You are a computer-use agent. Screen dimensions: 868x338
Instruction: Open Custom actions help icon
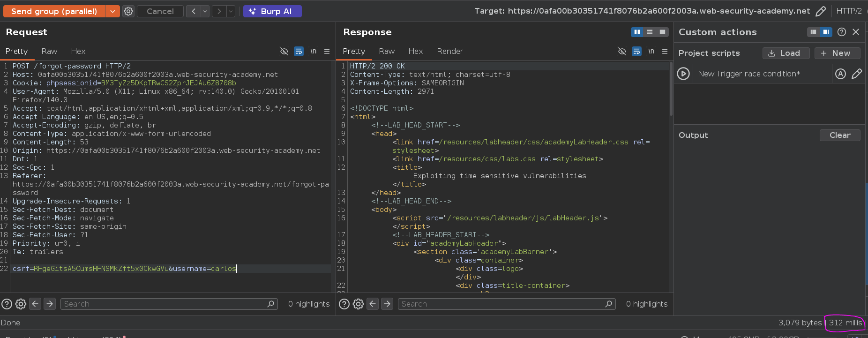tap(842, 32)
